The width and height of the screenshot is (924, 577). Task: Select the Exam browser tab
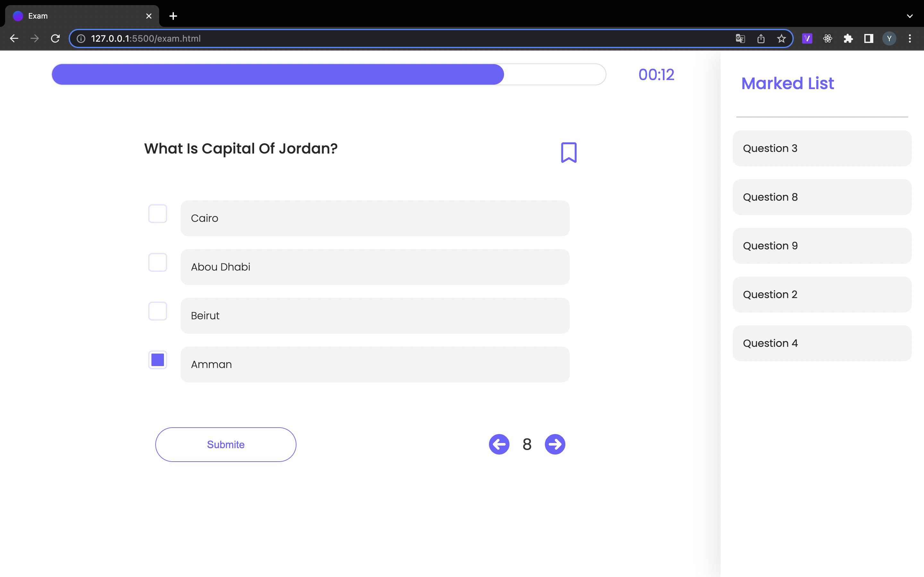[x=69, y=16]
